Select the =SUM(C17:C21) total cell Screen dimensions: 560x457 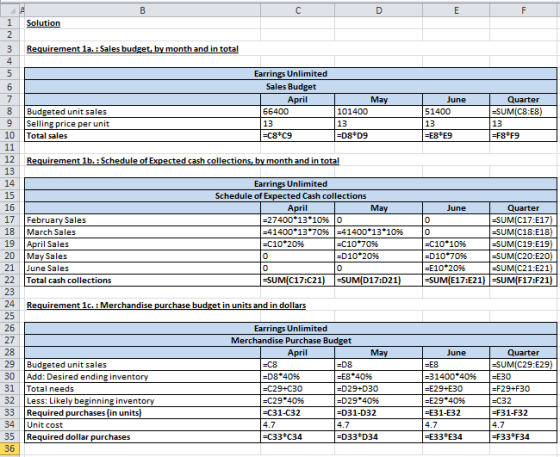(298, 280)
